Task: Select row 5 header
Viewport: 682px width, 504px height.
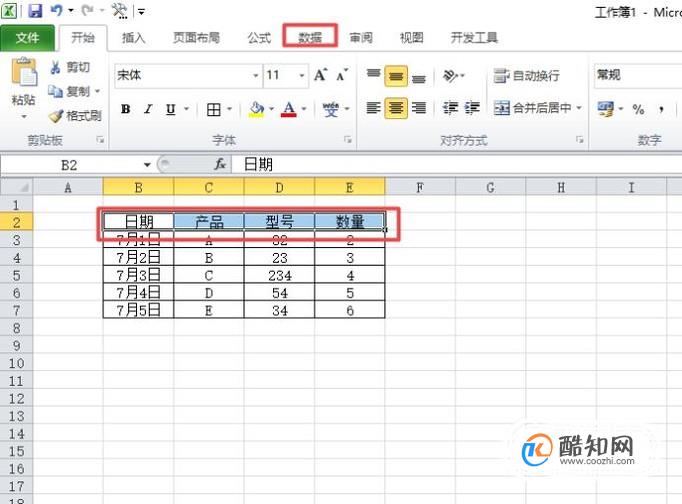Action: click(x=17, y=275)
